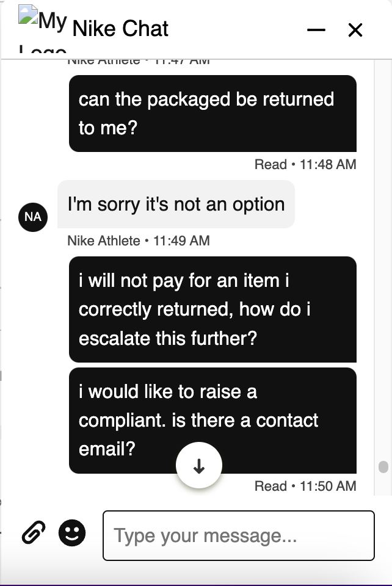Minimize the Nike Chat window
Screen dimensions: 392x586
pos(316,29)
